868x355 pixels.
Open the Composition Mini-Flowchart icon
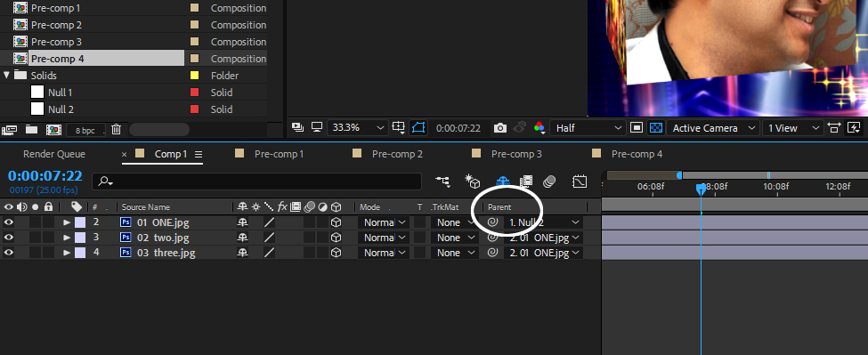(x=442, y=181)
